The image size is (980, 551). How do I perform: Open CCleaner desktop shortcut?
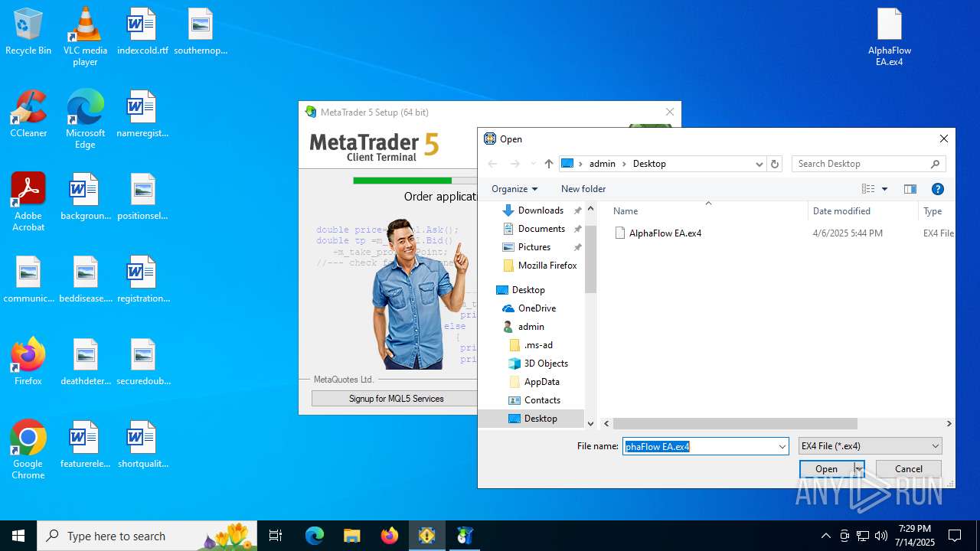(x=28, y=114)
